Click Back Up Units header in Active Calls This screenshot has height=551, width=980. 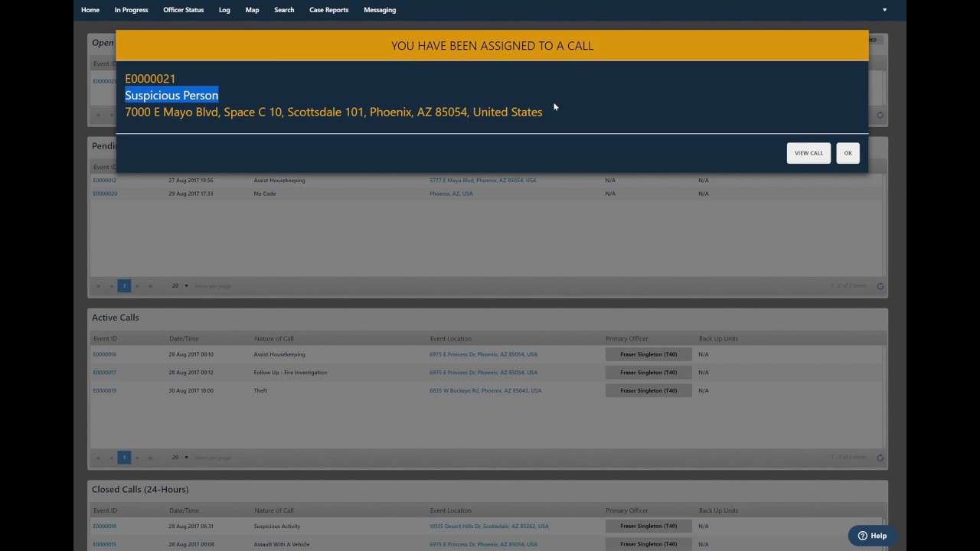(718, 339)
